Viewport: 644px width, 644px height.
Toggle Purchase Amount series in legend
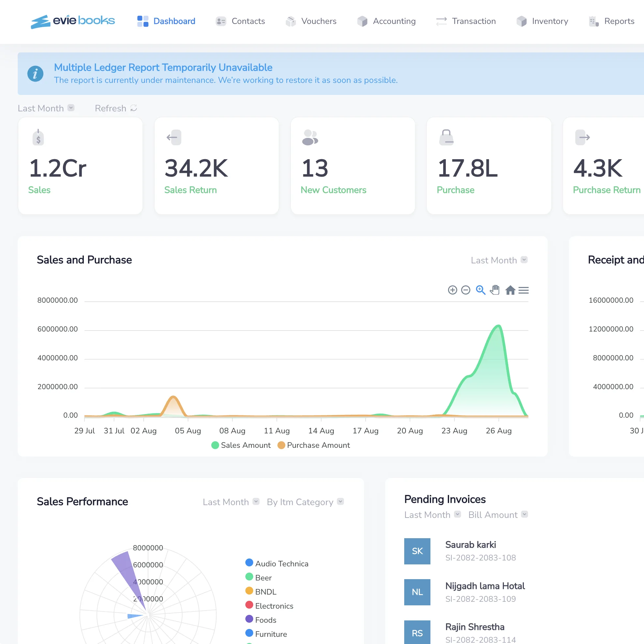[x=314, y=445]
